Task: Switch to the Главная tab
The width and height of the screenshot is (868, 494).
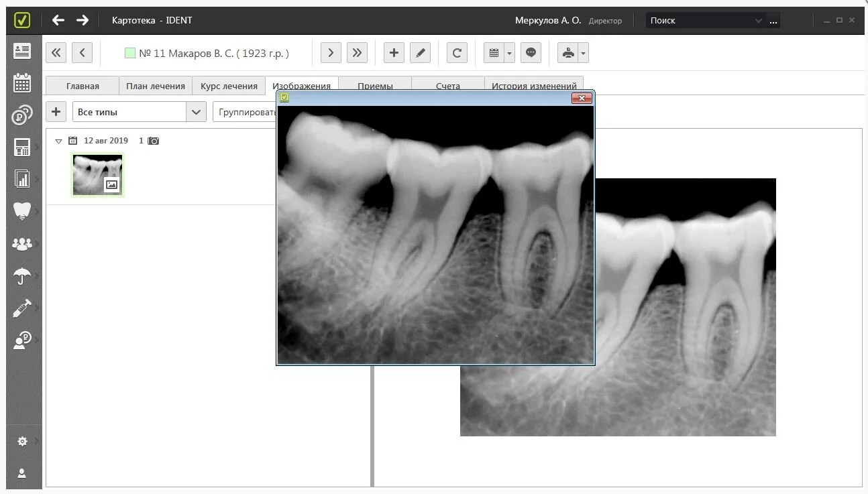Action: tap(83, 86)
